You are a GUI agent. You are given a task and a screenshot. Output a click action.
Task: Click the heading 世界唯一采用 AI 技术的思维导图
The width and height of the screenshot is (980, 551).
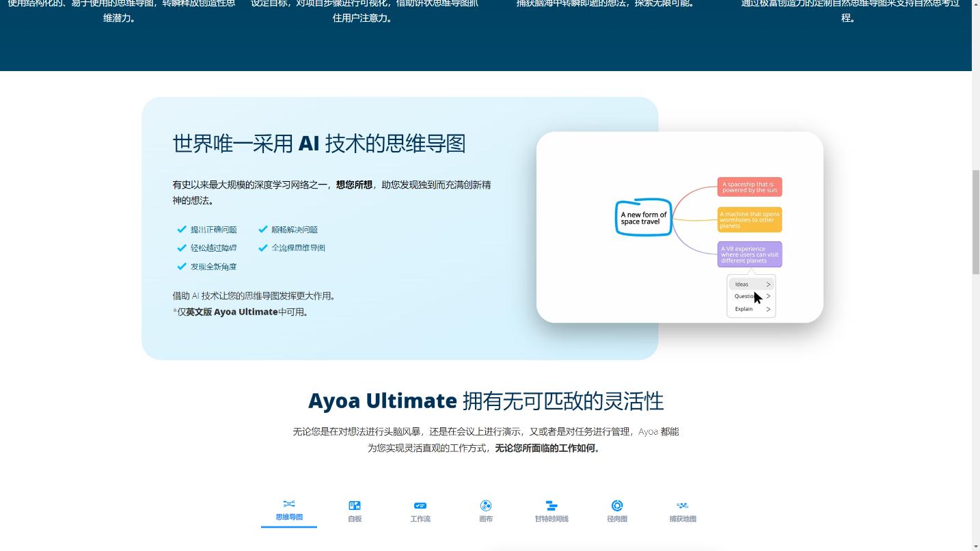coord(319,144)
